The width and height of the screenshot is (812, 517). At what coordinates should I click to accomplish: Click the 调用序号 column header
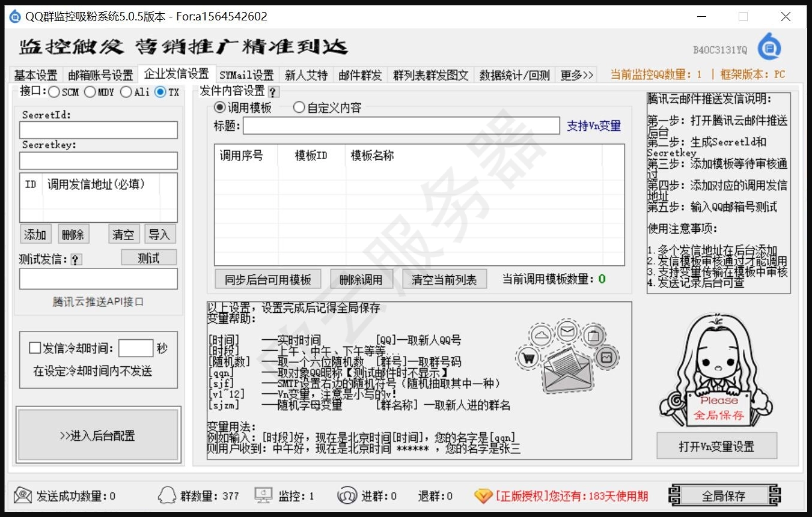click(246, 156)
